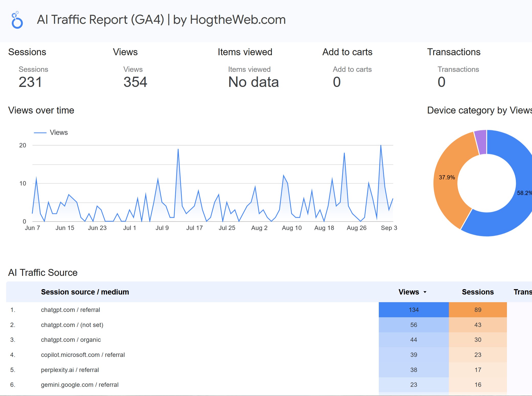Sort table by Session source / medium header
The height and width of the screenshot is (396, 532).
[x=85, y=292]
